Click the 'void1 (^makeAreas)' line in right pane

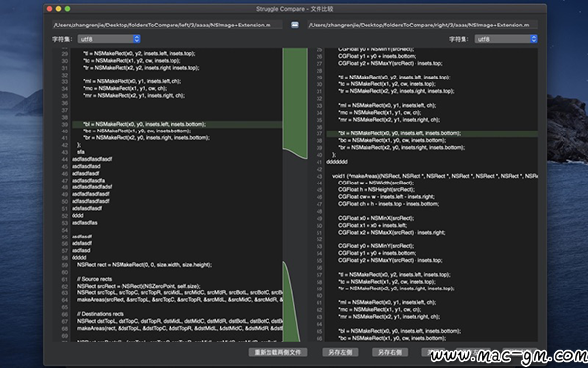(x=435, y=176)
